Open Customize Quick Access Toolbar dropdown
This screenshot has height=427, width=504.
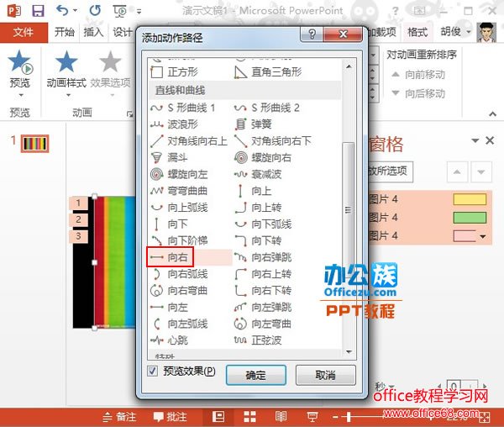click(x=139, y=12)
